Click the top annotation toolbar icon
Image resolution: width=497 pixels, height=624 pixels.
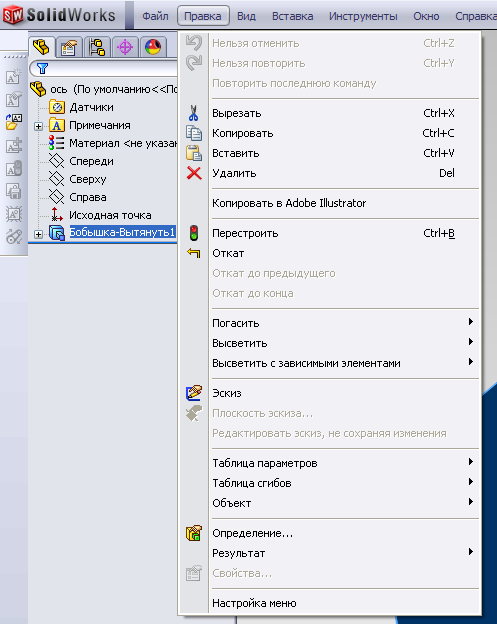14,76
